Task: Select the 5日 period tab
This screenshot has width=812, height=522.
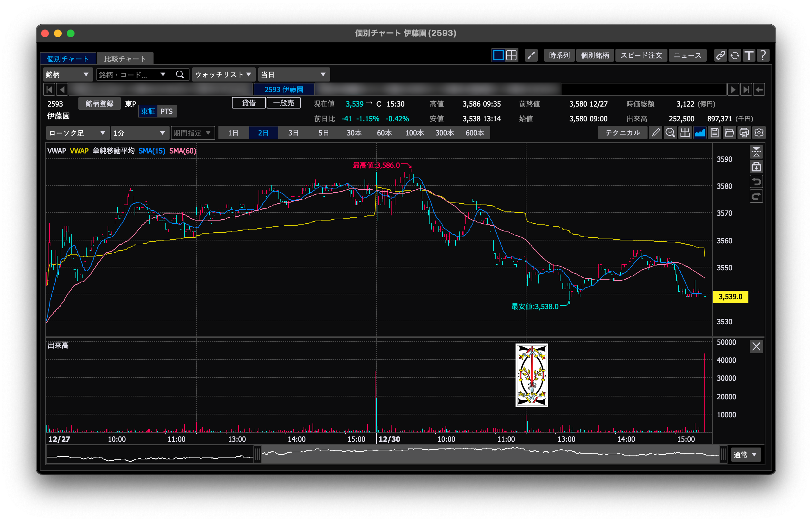Action: (x=323, y=133)
